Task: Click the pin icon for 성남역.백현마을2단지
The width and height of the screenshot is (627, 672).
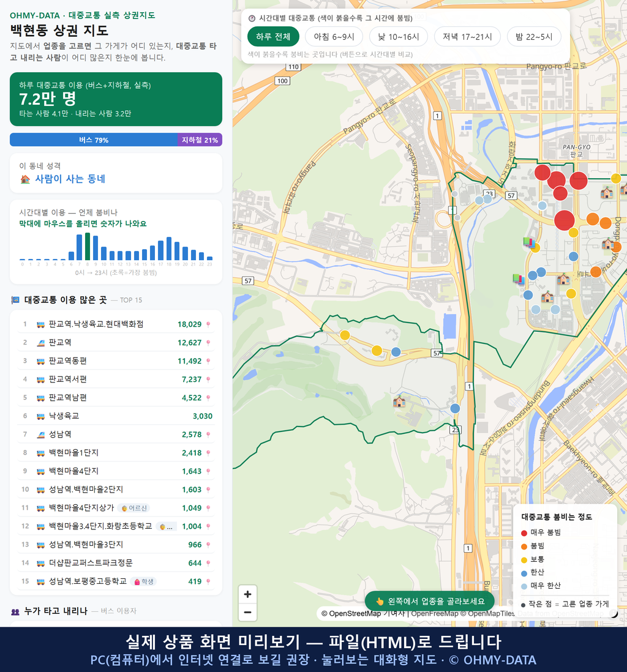Action: pos(208,490)
